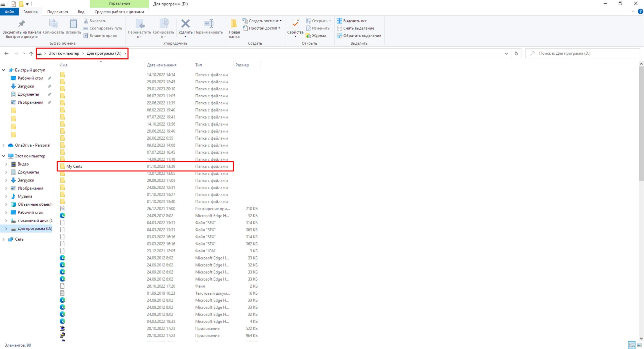Click Вставить ярлык button
This screenshot has height=349, width=644.
click(100, 35)
